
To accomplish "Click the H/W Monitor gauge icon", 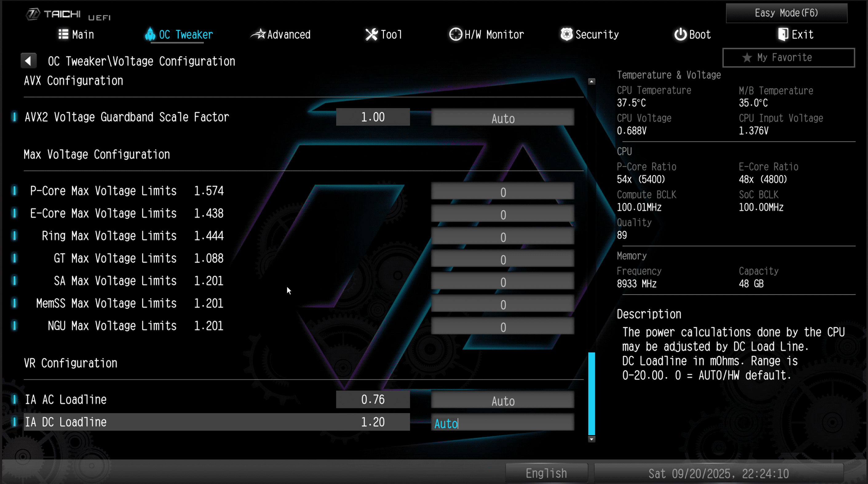I will click(x=455, y=34).
